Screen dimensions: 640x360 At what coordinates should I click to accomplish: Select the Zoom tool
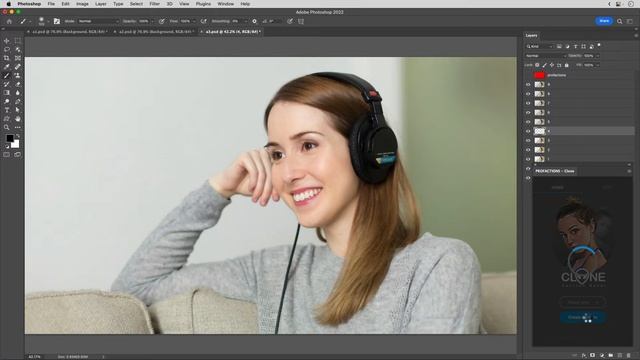click(7, 127)
